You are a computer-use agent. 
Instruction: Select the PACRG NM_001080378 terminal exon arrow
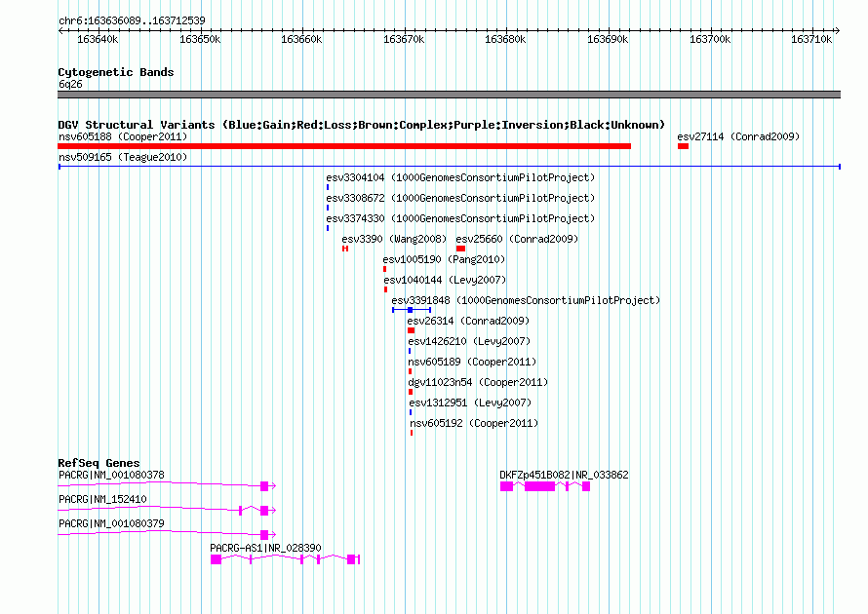[268, 486]
